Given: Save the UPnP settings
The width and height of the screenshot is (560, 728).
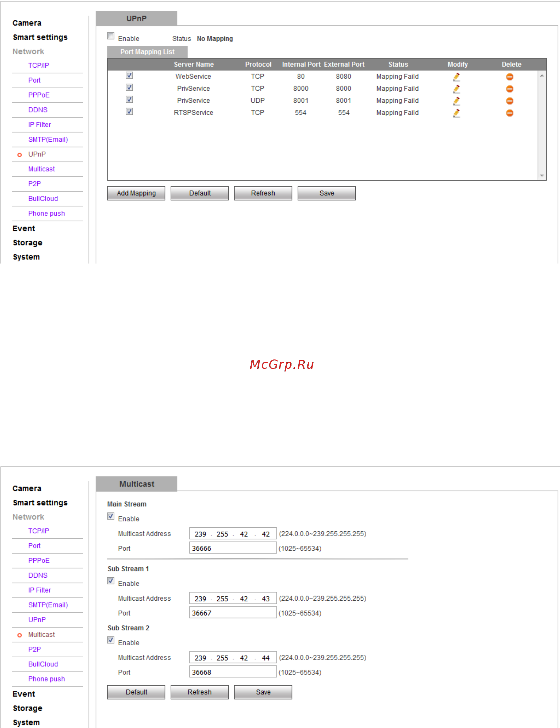Looking at the screenshot, I should tap(326, 193).
